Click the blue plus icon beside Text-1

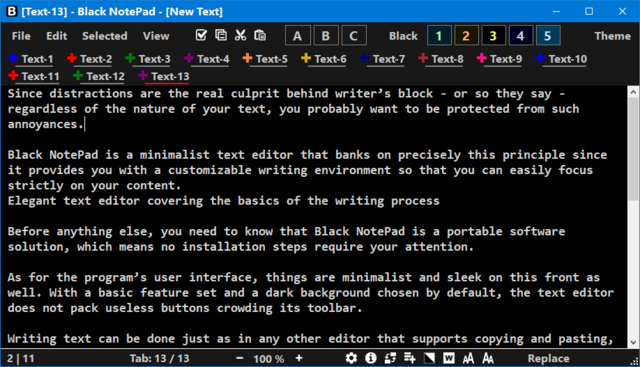click(x=13, y=58)
